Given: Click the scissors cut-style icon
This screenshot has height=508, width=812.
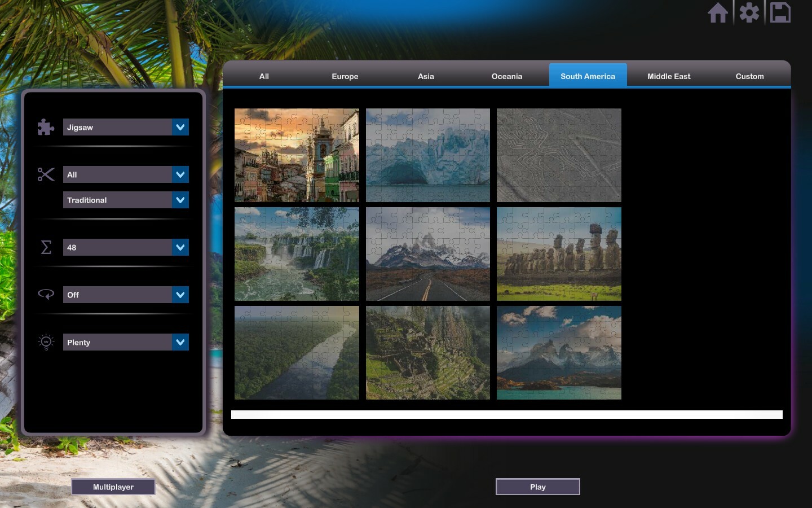Looking at the screenshot, I should point(46,174).
